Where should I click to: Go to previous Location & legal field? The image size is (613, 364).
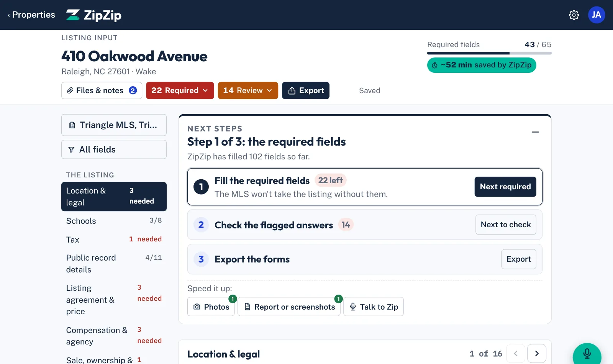click(516, 354)
